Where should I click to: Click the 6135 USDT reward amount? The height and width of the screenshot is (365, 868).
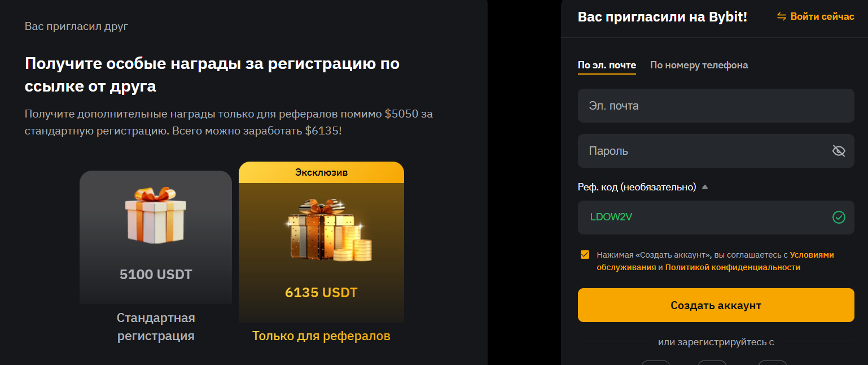tap(321, 293)
